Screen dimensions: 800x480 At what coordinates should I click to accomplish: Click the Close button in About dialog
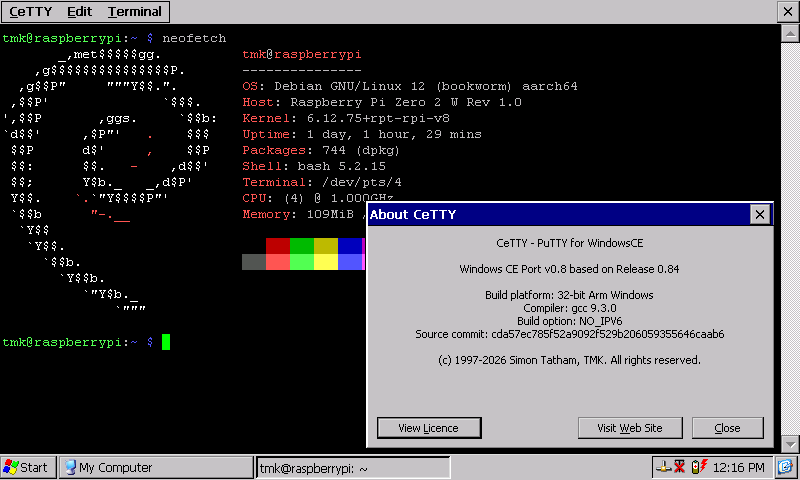(x=728, y=428)
